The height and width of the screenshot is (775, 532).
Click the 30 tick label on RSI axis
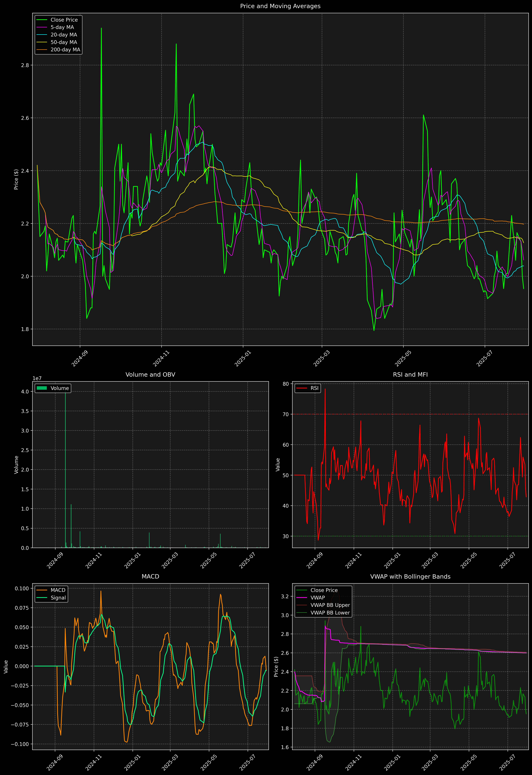tap(286, 536)
